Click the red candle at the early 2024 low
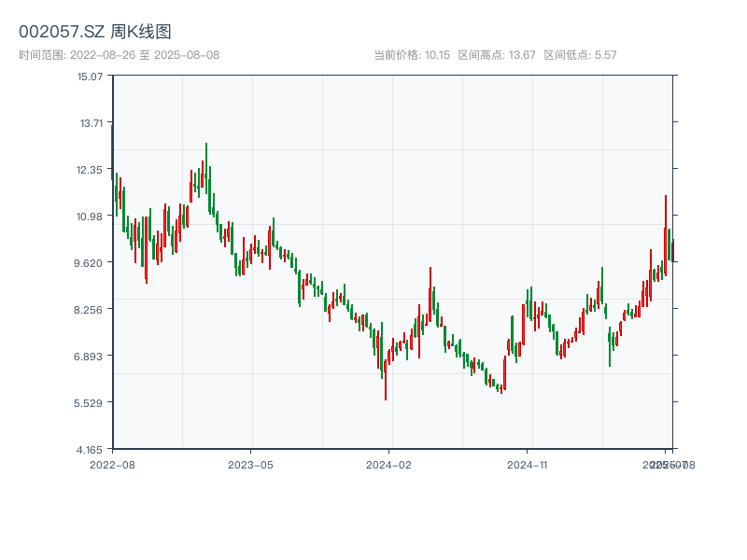Viewport: 747px width, 560px height. point(386,380)
